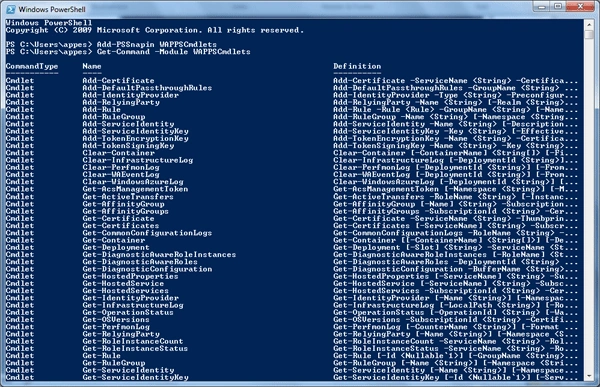
Task: Click Get-DiagnosticAwareRoles in the Name column
Action: 140,262
